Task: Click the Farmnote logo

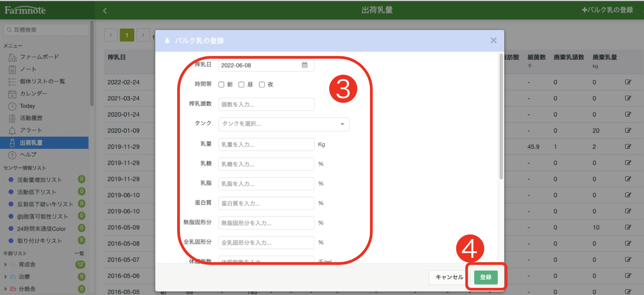Action: [25, 10]
